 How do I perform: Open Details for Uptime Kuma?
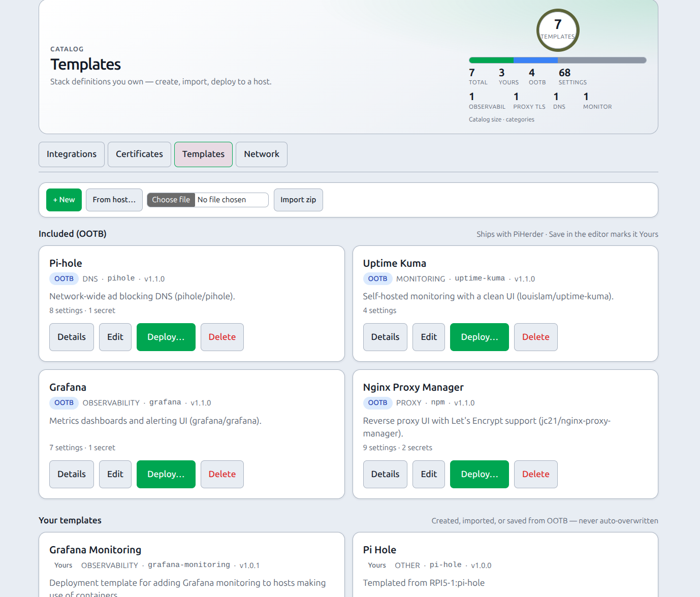pos(385,337)
